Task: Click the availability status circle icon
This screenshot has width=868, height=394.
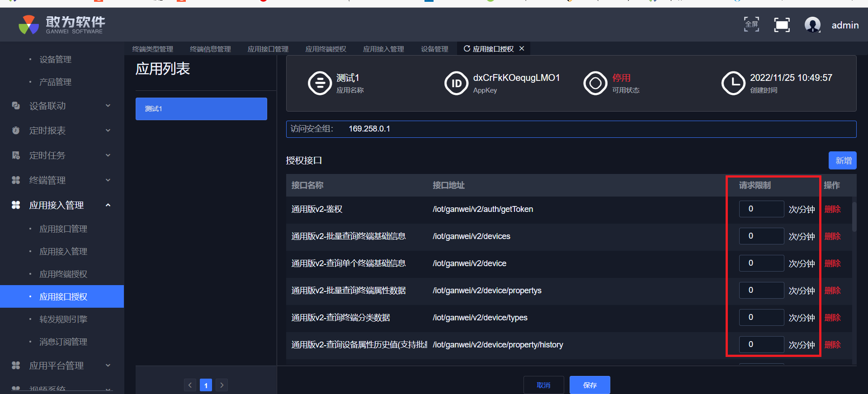Action: click(x=595, y=83)
